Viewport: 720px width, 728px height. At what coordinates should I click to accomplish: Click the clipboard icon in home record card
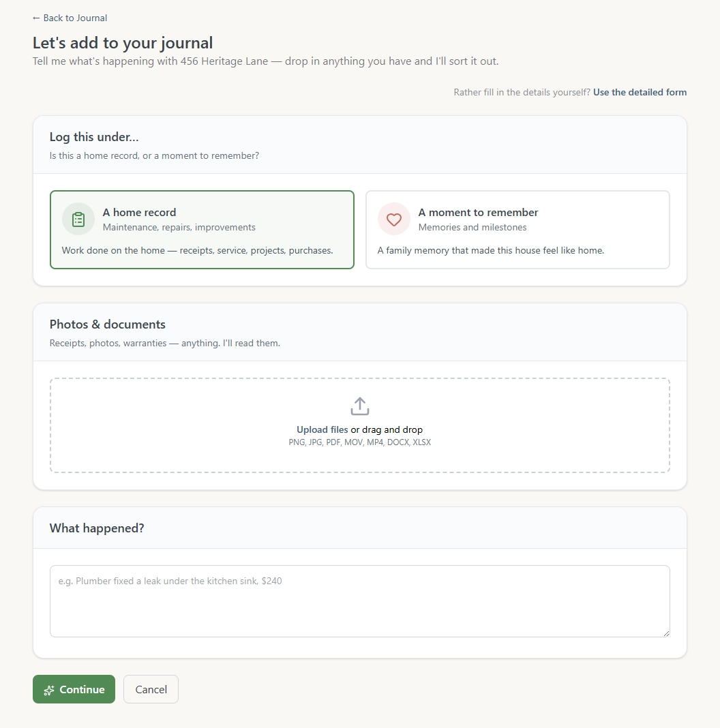point(78,219)
